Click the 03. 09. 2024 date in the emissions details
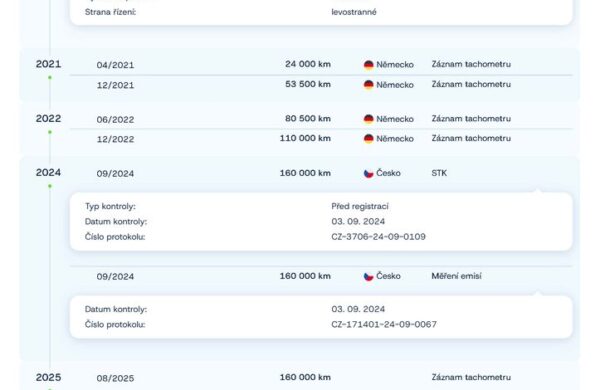Screen dimensions: 600x390 pyautogui.click(x=358, y=309)
